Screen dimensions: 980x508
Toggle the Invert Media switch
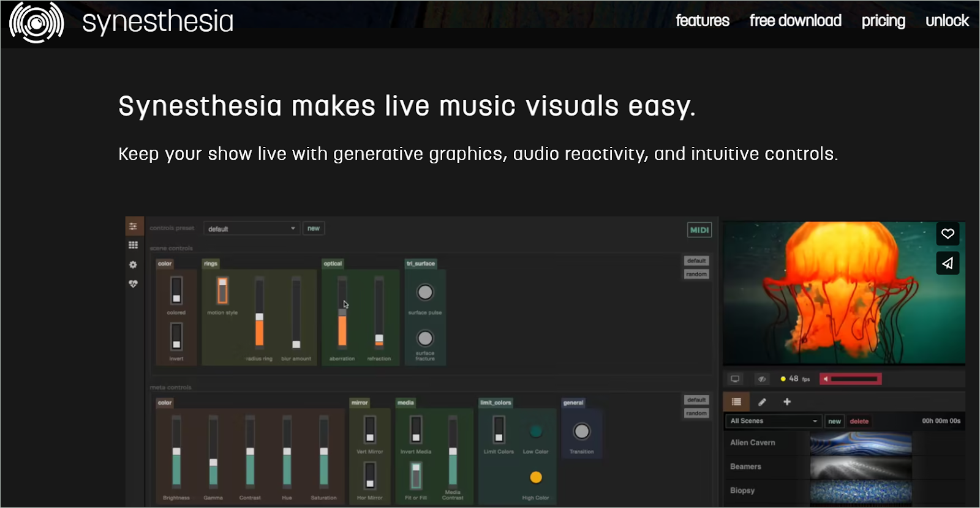pyautogui.click(x=416, y=429)
